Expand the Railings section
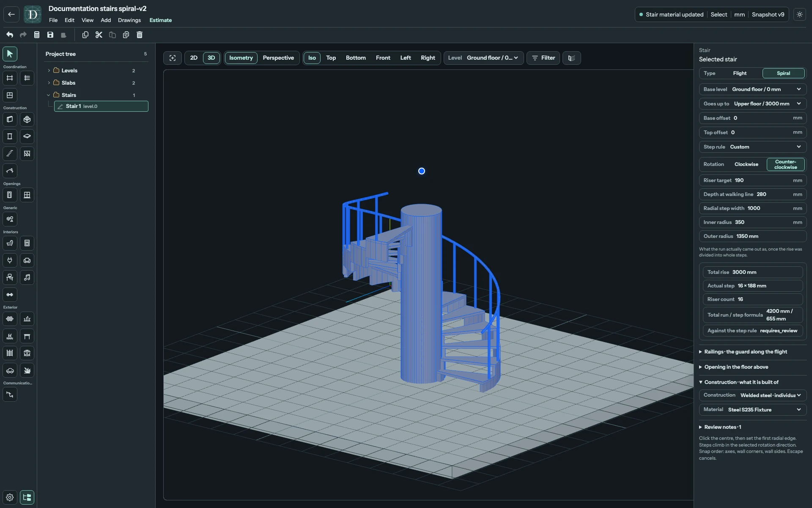 pyautogui.click(x=753, y=352)
